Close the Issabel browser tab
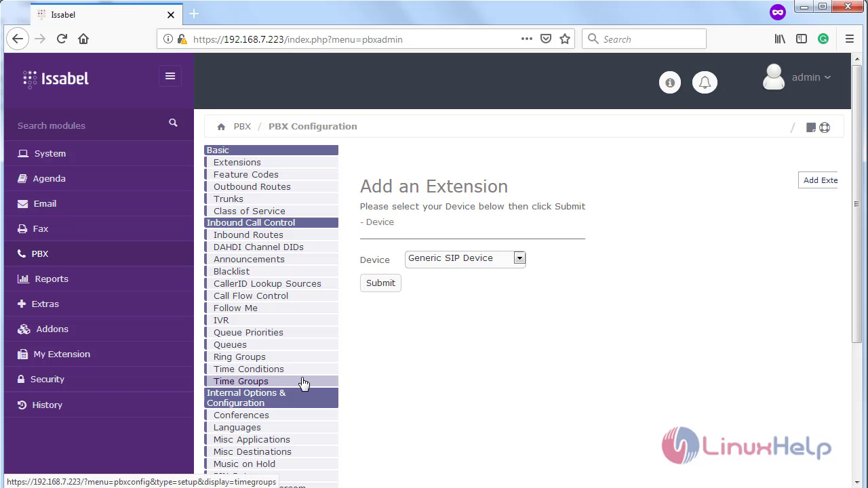The height and width of the screenshot is (488, 868). tap(171, 14)
